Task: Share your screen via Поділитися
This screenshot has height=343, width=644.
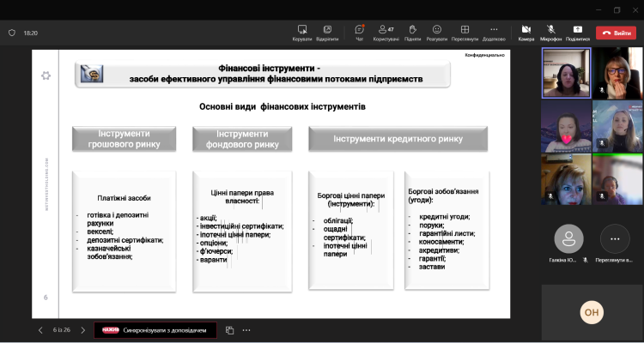Action: [577, 31]
